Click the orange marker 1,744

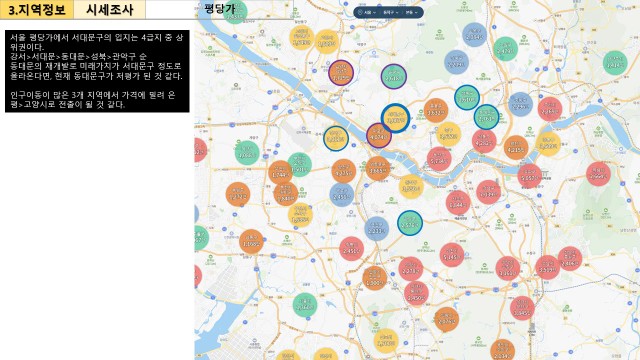(x=280, y=172)
